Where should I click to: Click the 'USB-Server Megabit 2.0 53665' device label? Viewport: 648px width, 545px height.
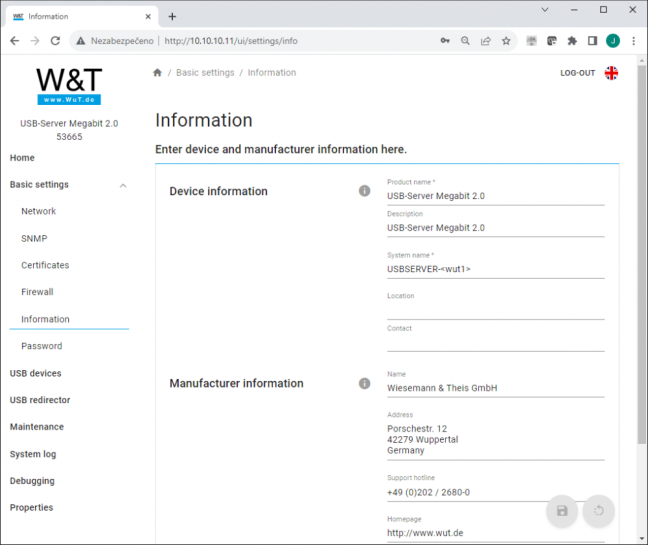pyautogui.click(x=69, y=130)
